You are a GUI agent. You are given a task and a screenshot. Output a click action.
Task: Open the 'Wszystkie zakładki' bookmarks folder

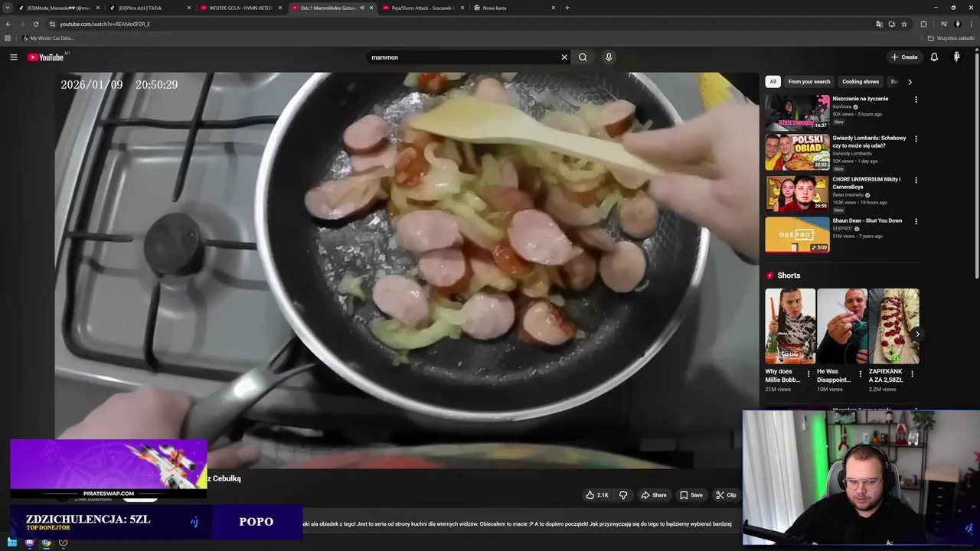(x=951, y=38)
